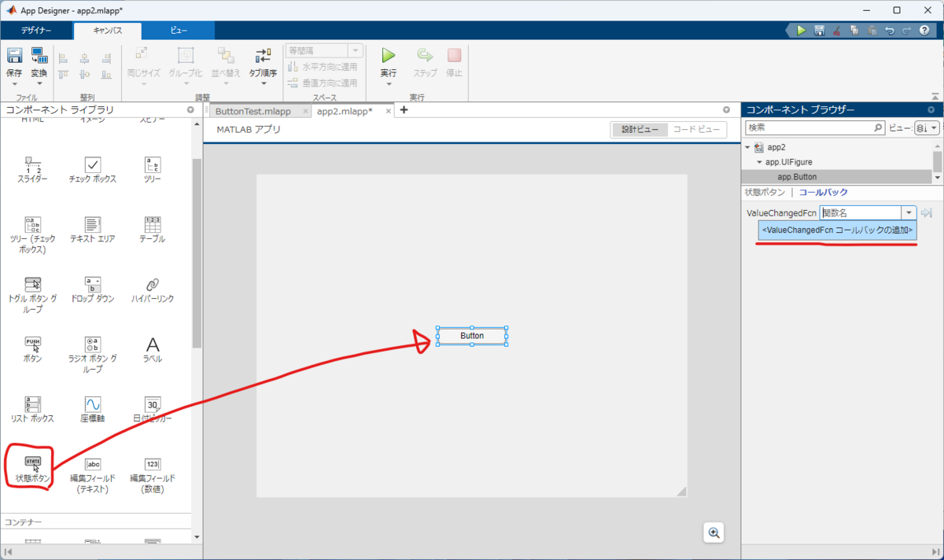Switch to Code View (コード ビュー)
The width and height of the screenshot is (944, 560).
696,130
